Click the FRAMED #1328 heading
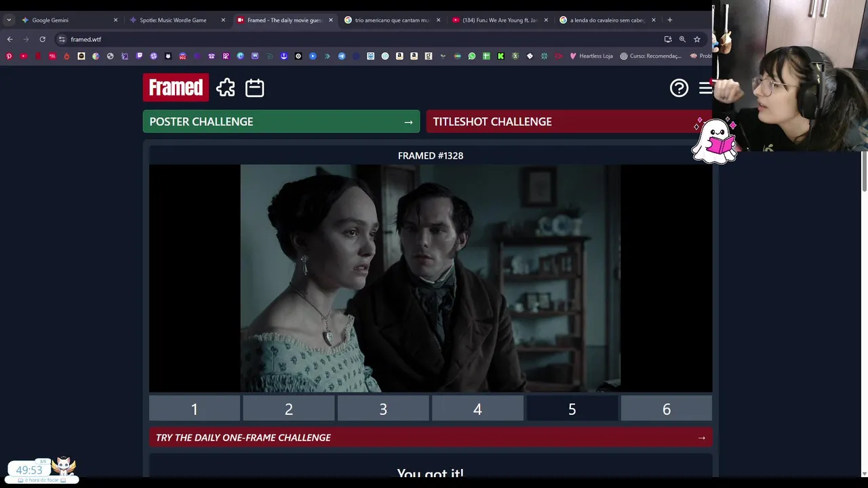Screen dimensions: 868x488 pos(431,156)
